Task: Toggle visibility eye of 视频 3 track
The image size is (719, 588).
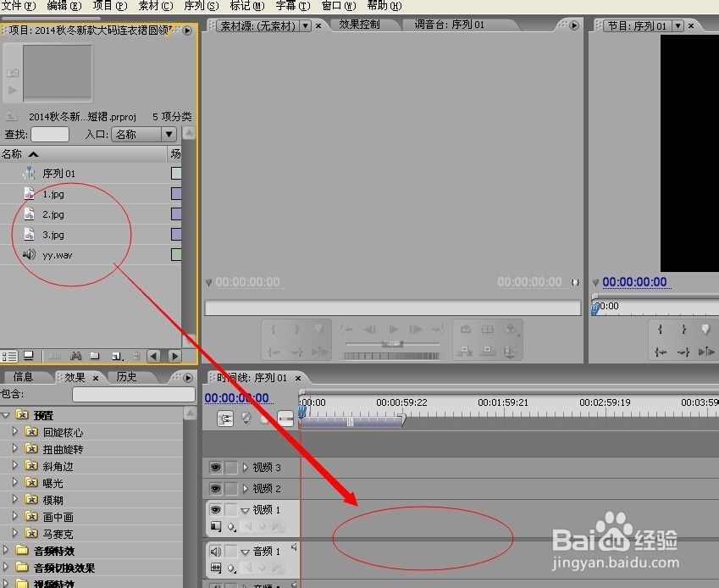Action: 215,468
